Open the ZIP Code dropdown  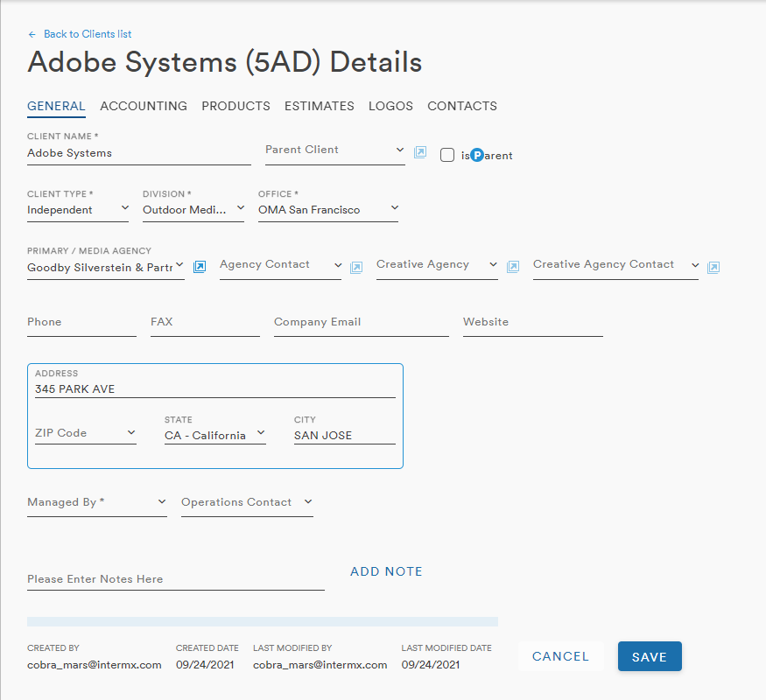(x=86, y=433)
